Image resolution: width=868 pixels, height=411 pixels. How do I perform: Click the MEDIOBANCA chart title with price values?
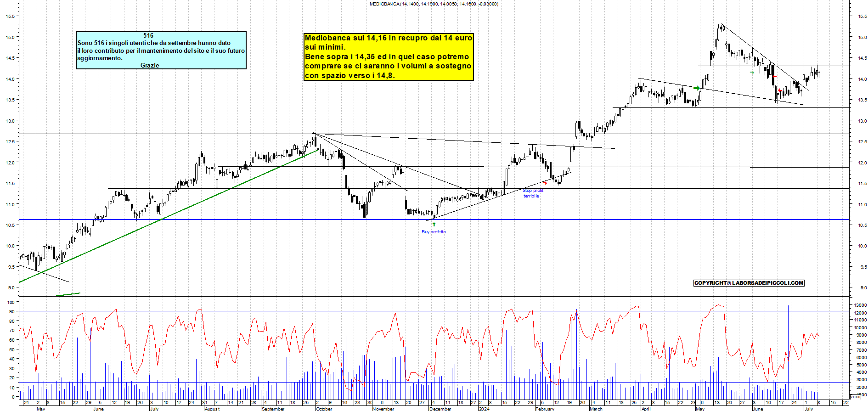[434, 4]
